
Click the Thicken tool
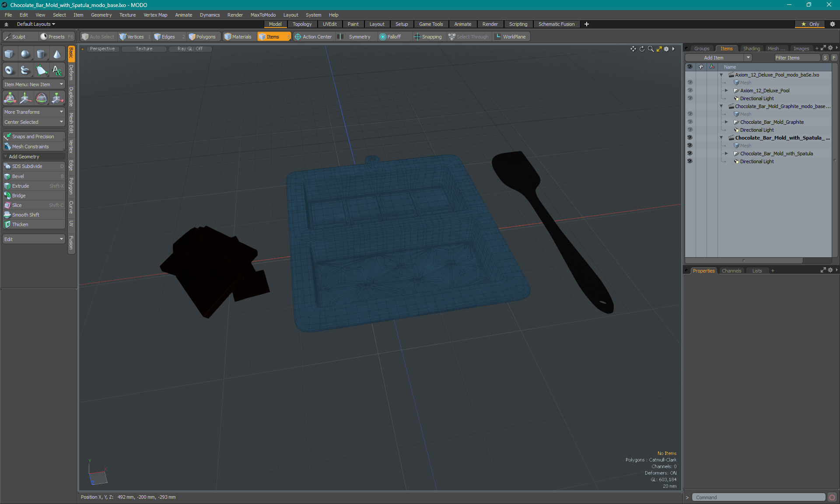[x=34, y=224]
